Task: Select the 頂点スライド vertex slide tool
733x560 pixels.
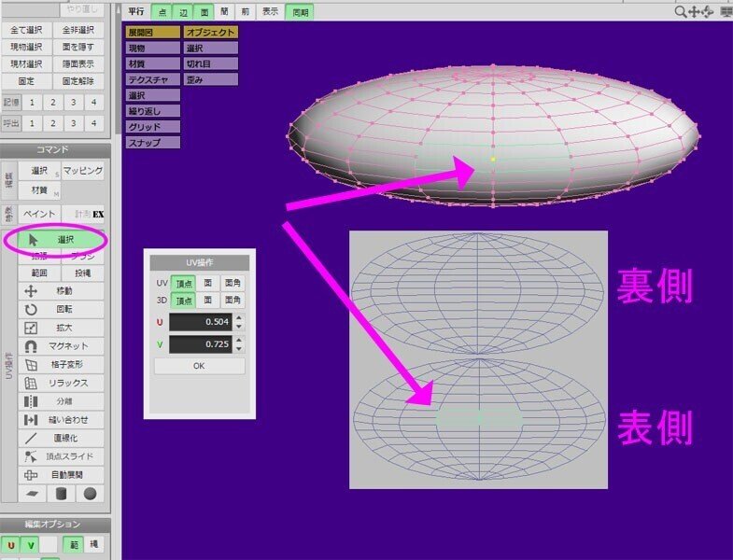Action: [62, 456]
